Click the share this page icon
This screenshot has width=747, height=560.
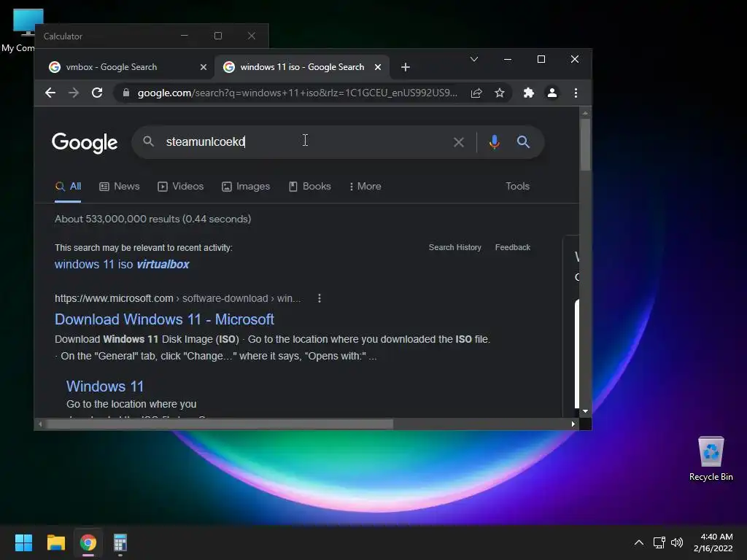[476, 93]
